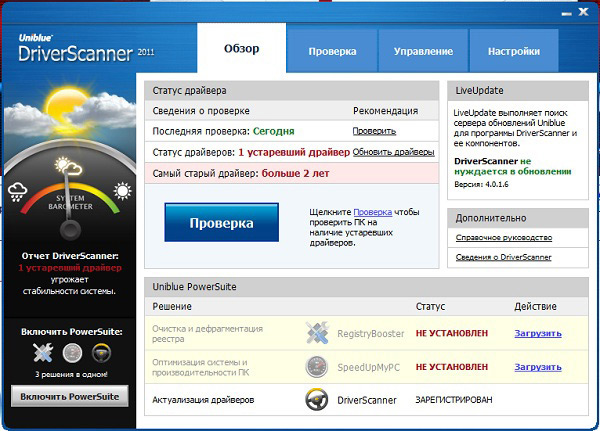Click НЕ УСТАНОВЛЕН status for SpeedUpMyPC
This screenshot has height=431, width=600.
point(452,367)
